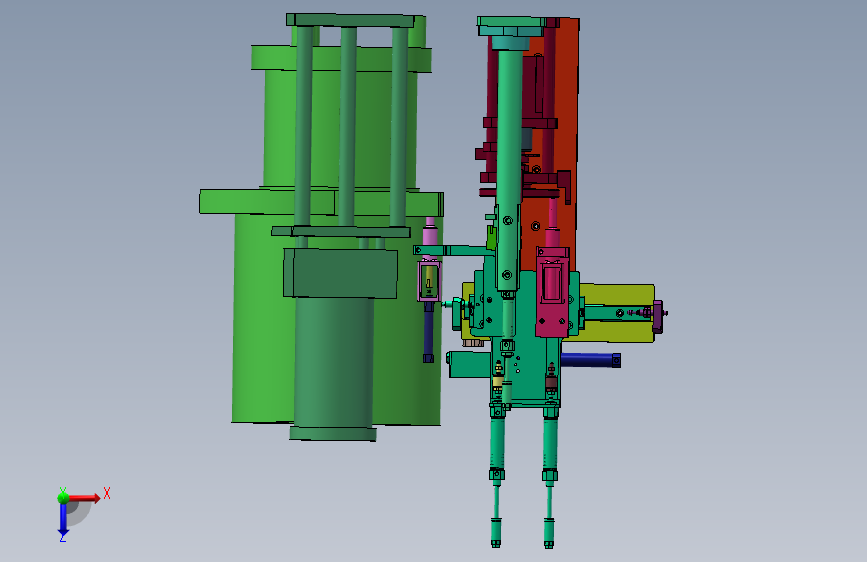Select the dark green top plate above three rods

pyautogui.click(x=350, y=20)
